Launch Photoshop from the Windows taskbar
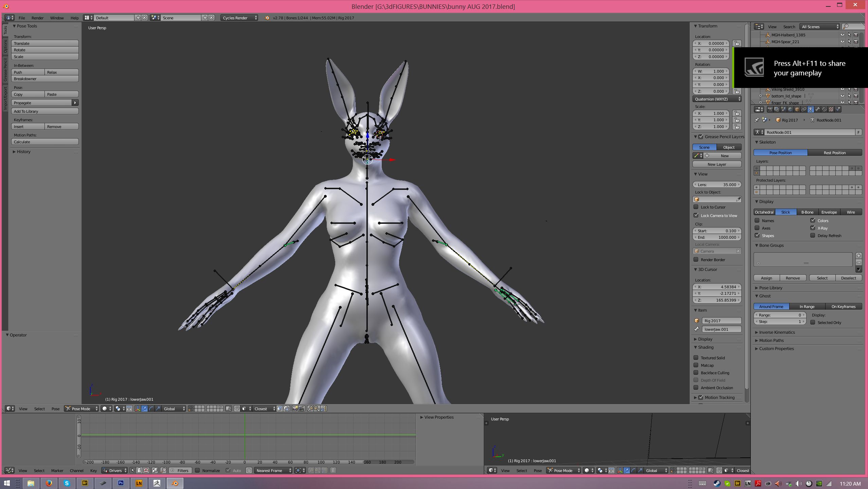The width and height of the screenshot is (868, 489). pos(121,483)
